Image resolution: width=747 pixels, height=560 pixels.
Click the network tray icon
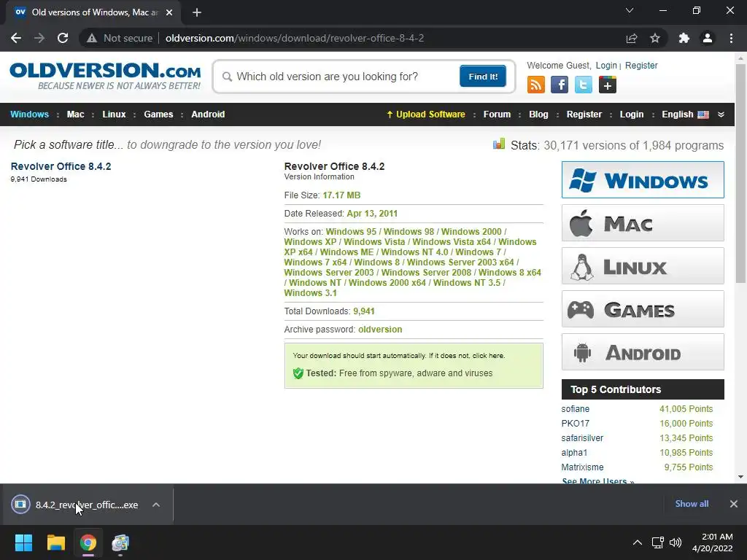[x=658, y=542]
